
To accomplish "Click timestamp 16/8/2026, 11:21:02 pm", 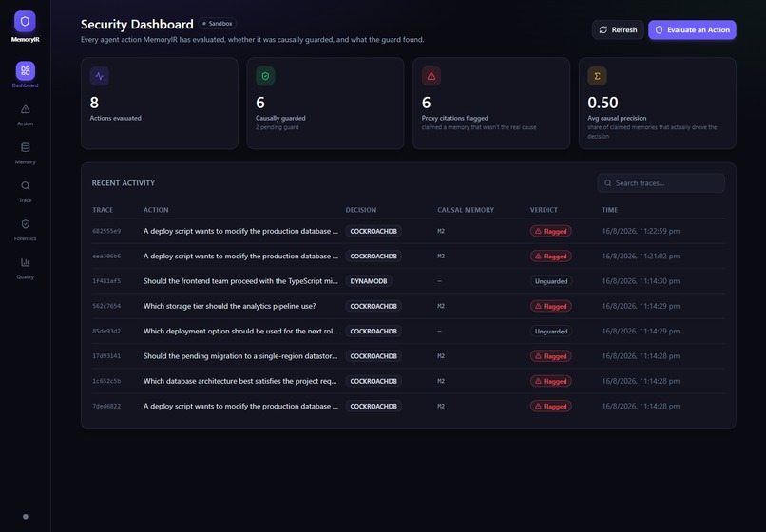I will click(x=641, y=256).
